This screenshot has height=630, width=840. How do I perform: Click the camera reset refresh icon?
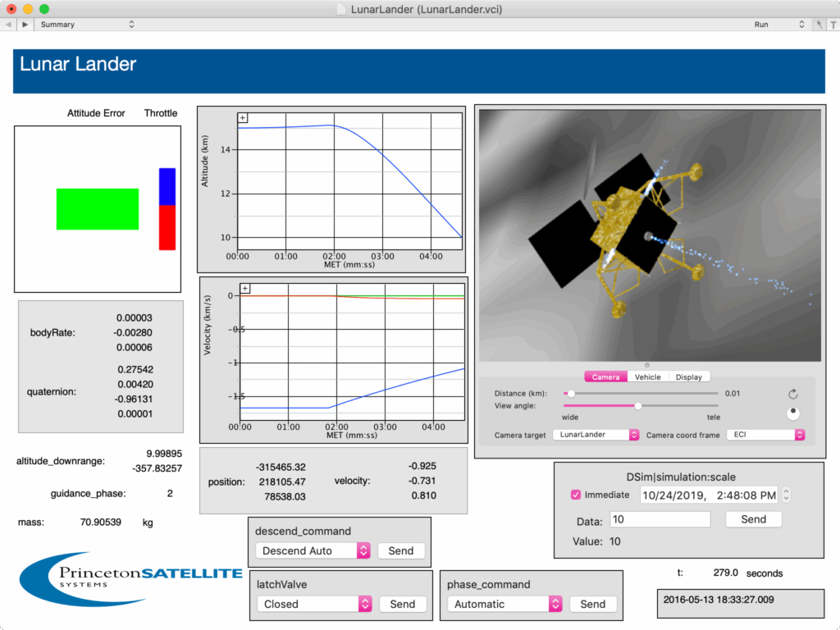pos(793,395)
